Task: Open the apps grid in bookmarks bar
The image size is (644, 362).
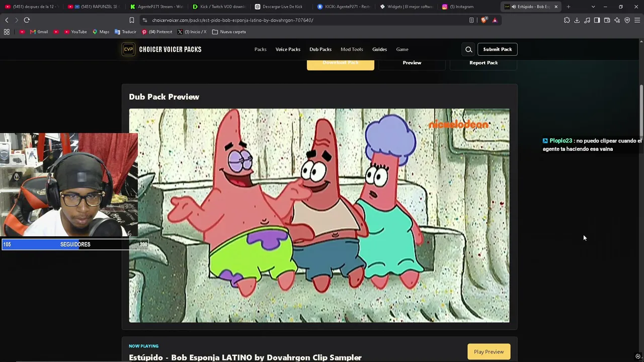Action: (x=7, y=32)
